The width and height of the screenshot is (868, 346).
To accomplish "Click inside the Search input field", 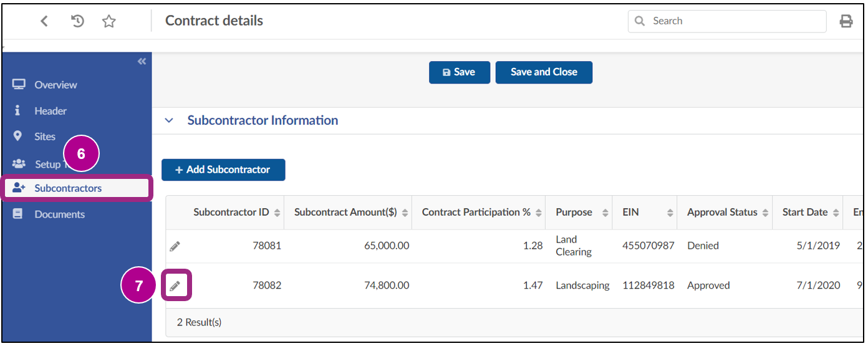I will (727, 21).
